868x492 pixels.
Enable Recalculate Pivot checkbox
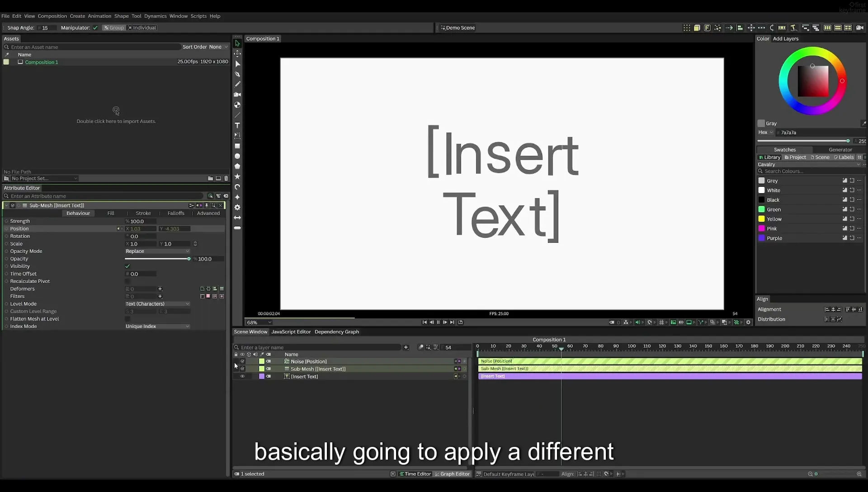tap(127, 281)
